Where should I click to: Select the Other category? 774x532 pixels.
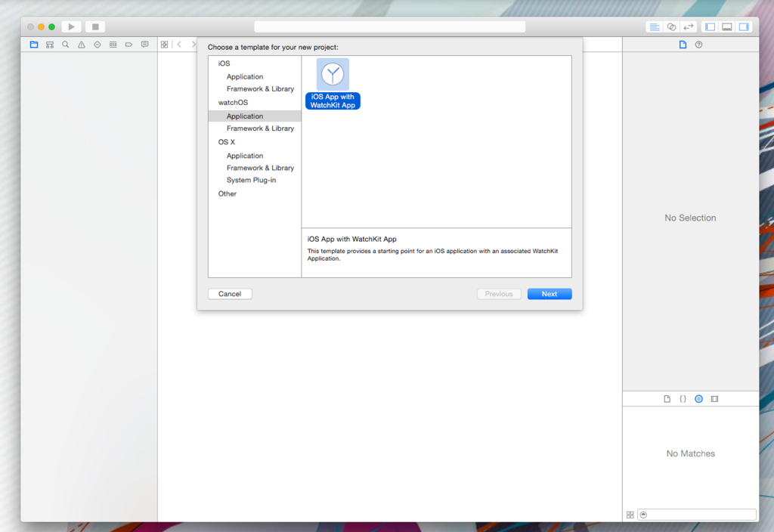227,193
